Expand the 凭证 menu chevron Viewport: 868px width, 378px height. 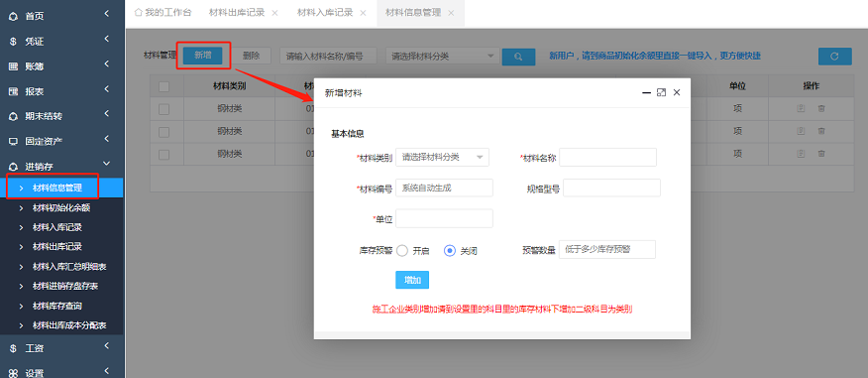point(107,39)
